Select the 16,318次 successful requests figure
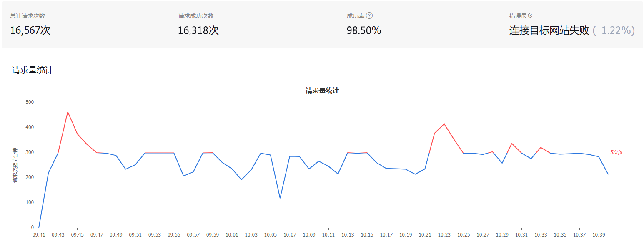This screenshot has height=252, width=644. pos(198,30)
